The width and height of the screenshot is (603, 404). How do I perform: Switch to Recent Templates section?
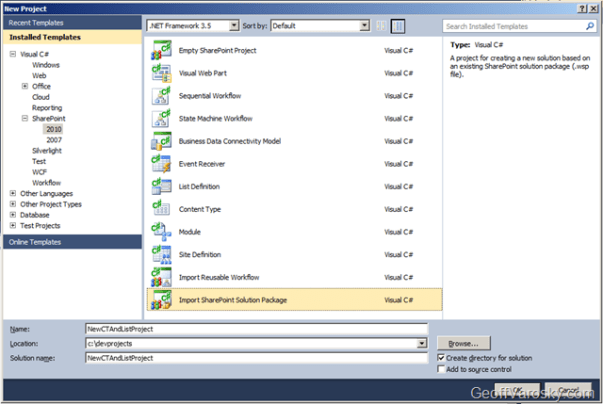click(70, 22)
